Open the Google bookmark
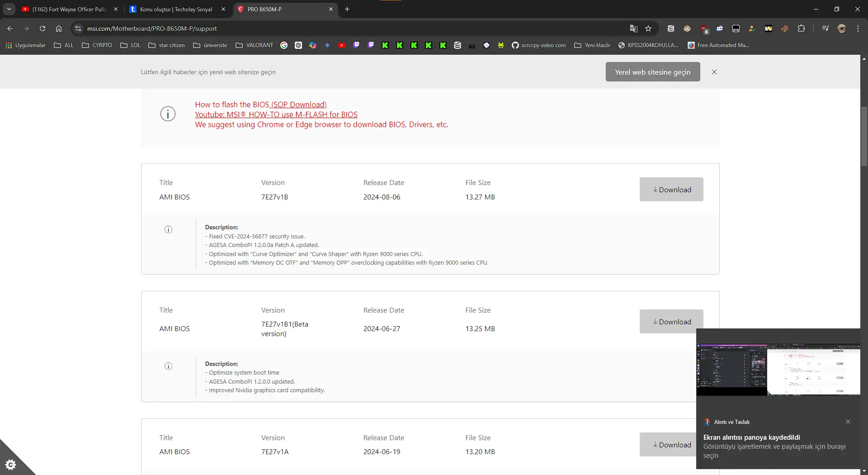The image size is (868, 475). coord(284,45)
